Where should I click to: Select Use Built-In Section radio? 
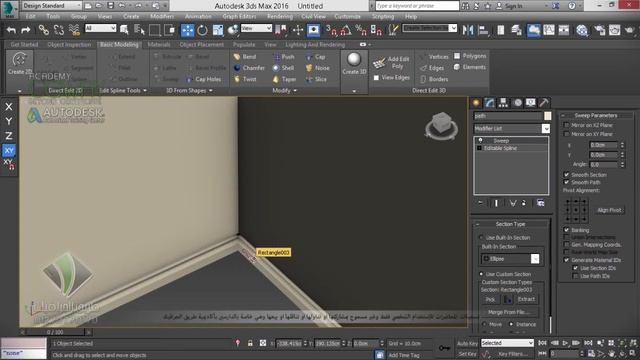pos(481,237)
